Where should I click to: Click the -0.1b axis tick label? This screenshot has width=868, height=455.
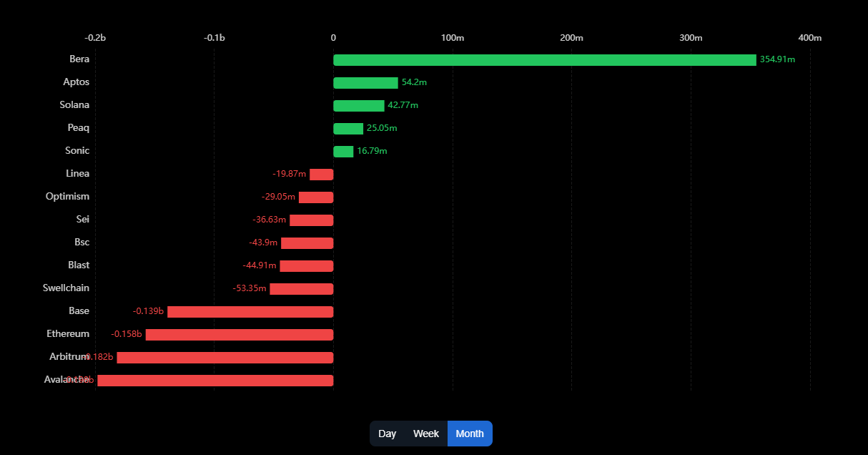click(x=214, y=37)
